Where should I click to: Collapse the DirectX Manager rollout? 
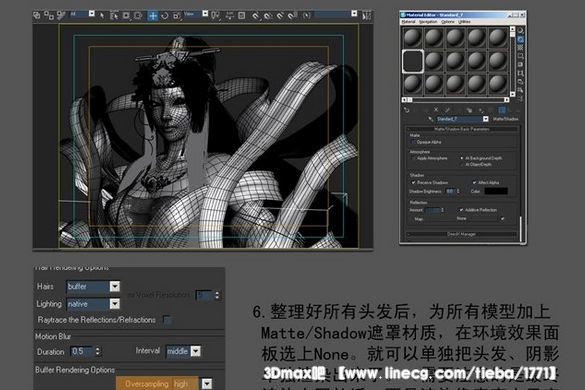462,234
